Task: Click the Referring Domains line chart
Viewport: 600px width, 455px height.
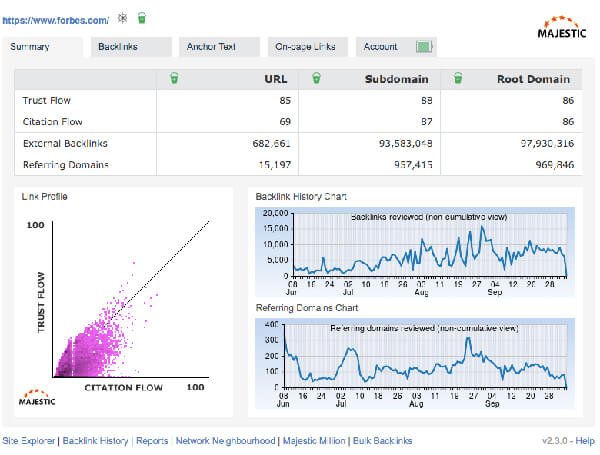Action: [415, 364]
